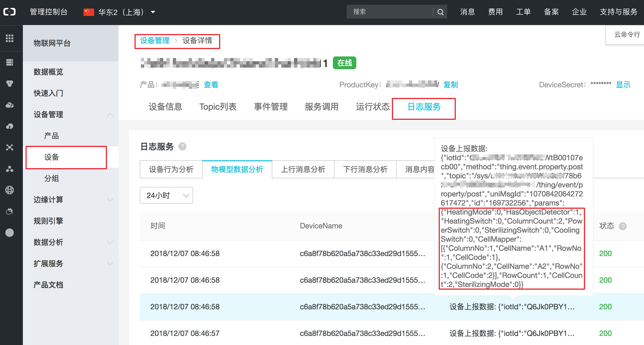Click 显示 link for DeviceSecret
644x345 pixels.
coord(623,85)
